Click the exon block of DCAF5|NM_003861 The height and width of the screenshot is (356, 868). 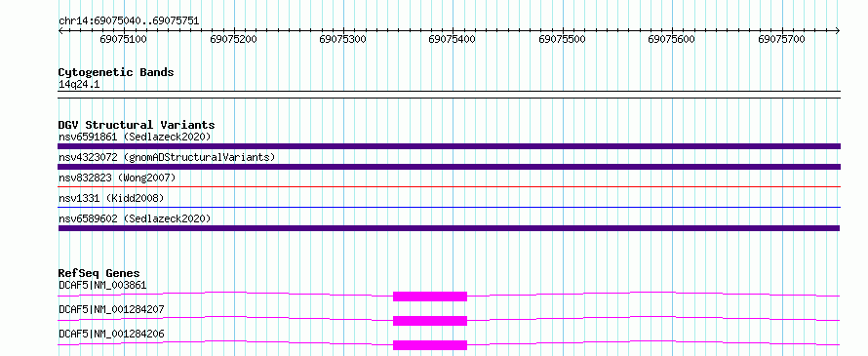[x=430, y=297]
